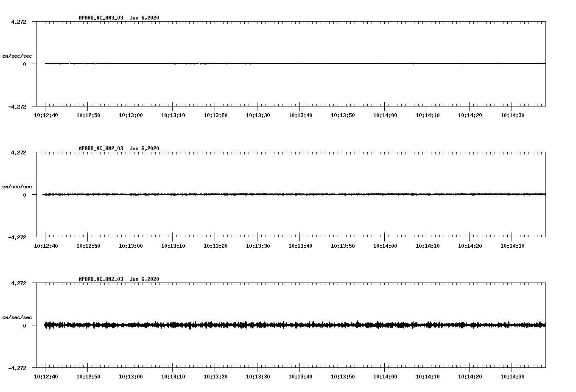Pick 10:13:40 time label under HNZ plot
This screenshot has width=576, height=392.
[300, 377]
